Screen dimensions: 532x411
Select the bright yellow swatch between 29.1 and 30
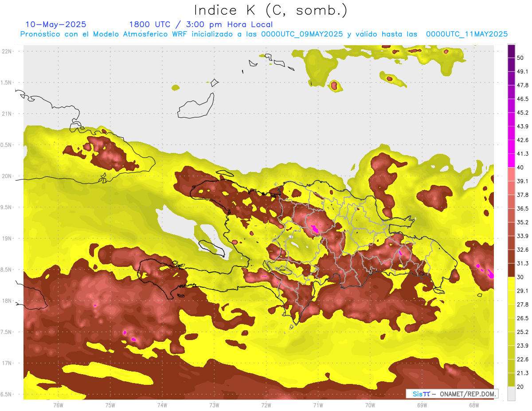pos(511,284)
